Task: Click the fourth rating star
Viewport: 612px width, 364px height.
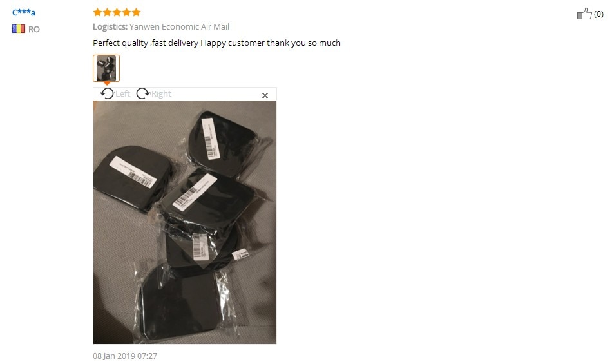Action: tap(126, 12)
